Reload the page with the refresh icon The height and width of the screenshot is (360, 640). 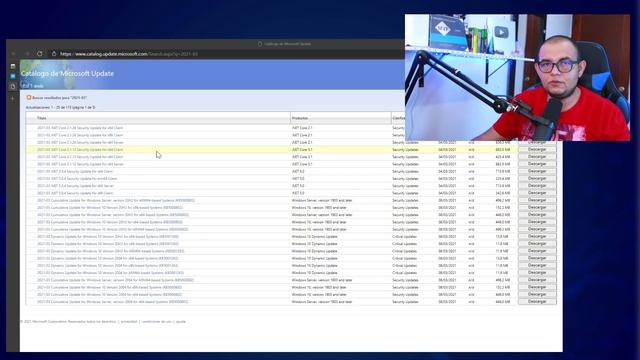click(40, 54)
